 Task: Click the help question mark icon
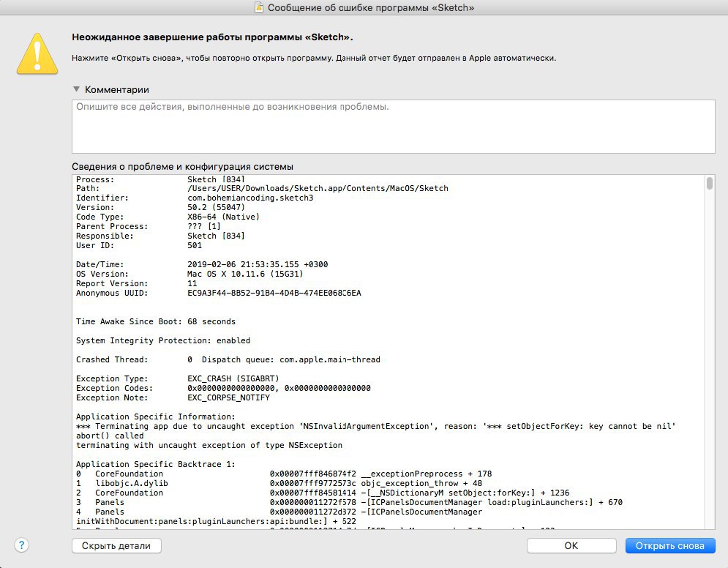tap(21, 545)
